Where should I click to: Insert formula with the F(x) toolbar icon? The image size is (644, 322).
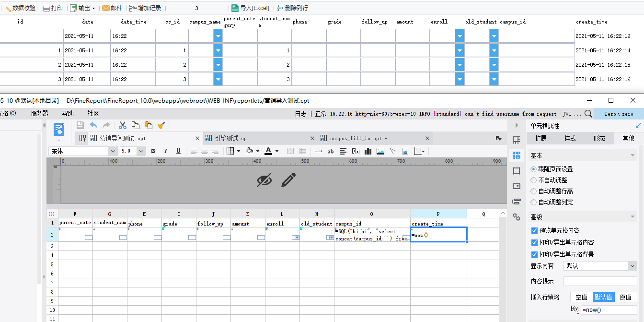pyautogui.click(x=356, y=151)
